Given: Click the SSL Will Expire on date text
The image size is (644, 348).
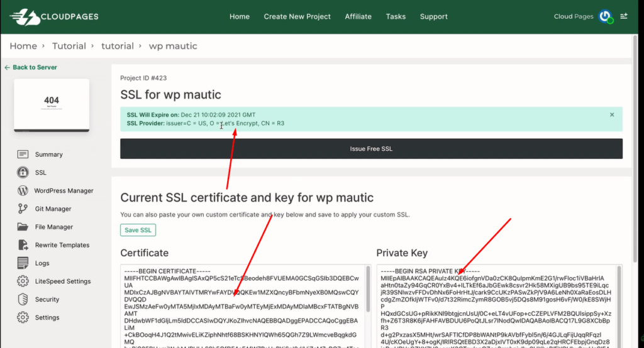Looking at the screenshot, I should click(x=191, y=115).
